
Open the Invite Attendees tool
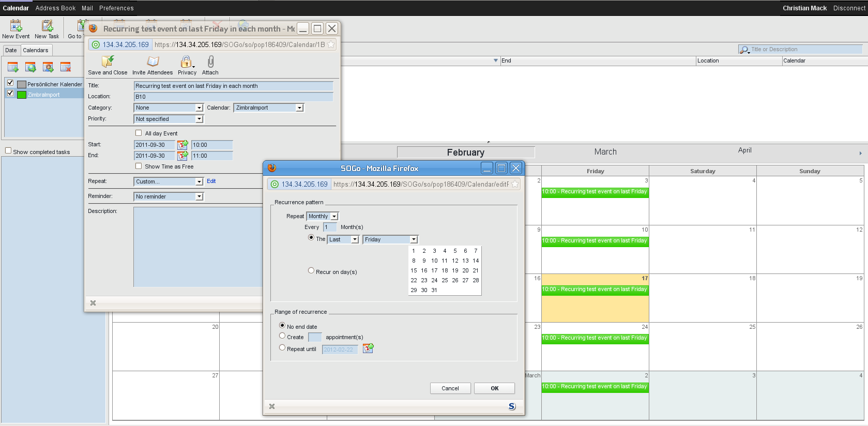tap(153, 62)
